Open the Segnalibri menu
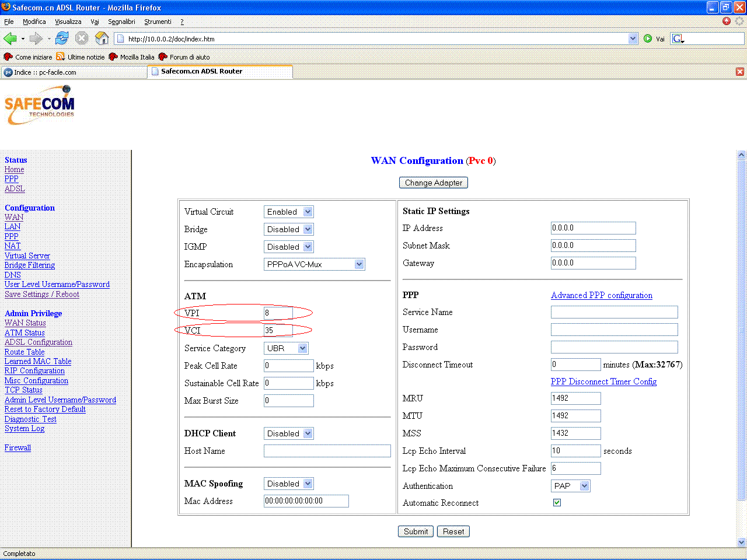This screenshot has width=747, height=560. click(x=121, y=22)
